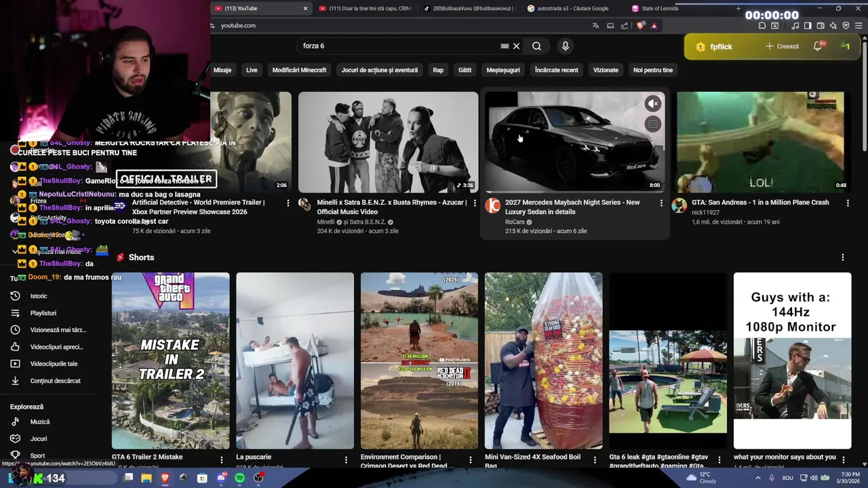The height and width of the screenshot is (488, 868).
Task: Select the Jocuri de acțiune și aventură chip
Action: pos(380,70)
